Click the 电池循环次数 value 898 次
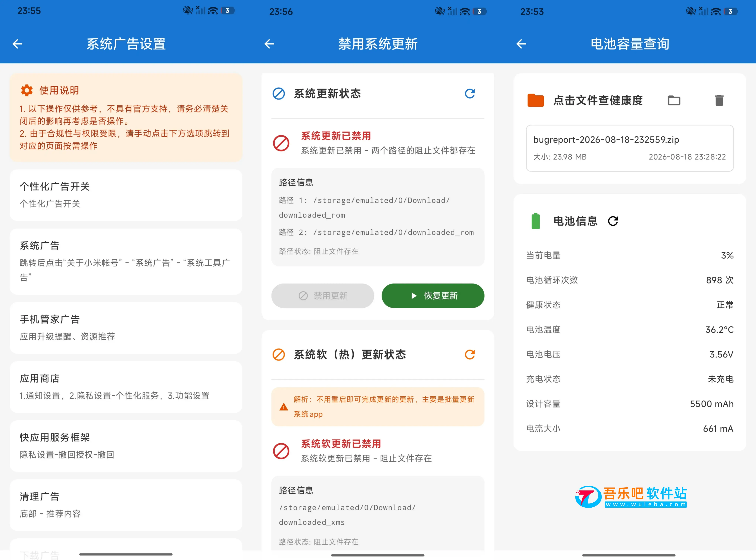The height and width of the screenshot is (560, 756). pyautogui.click(x=720, y=280)
